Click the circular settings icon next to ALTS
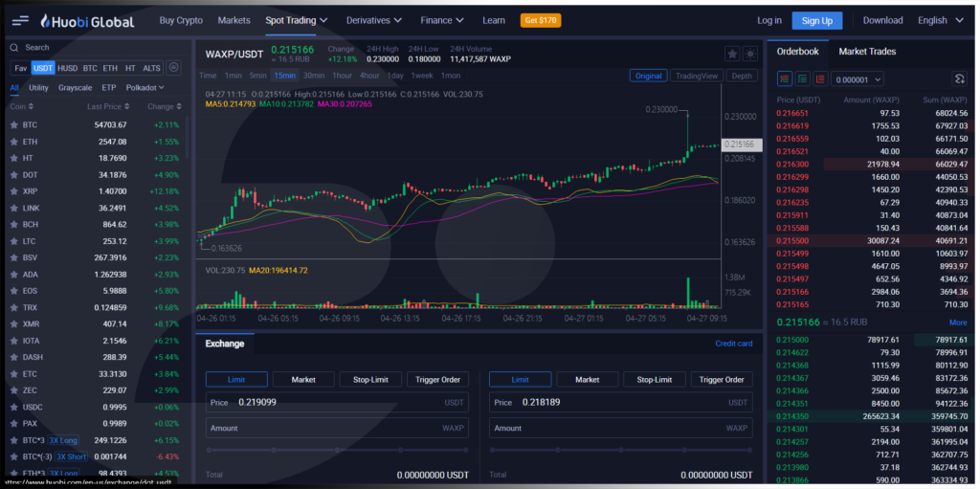Screen dimensions: 980x489 pos(174,68)
